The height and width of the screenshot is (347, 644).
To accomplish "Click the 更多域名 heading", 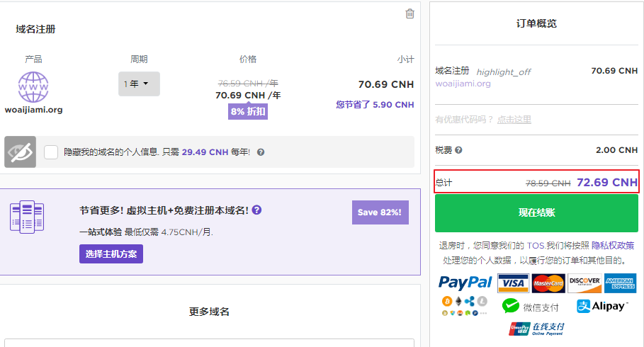I will (209, 312).
